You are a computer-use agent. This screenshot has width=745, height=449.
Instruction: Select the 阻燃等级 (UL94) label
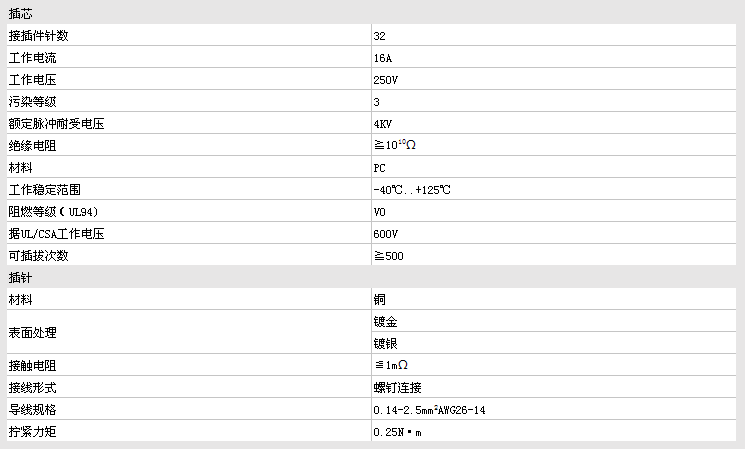pos(52,212)
